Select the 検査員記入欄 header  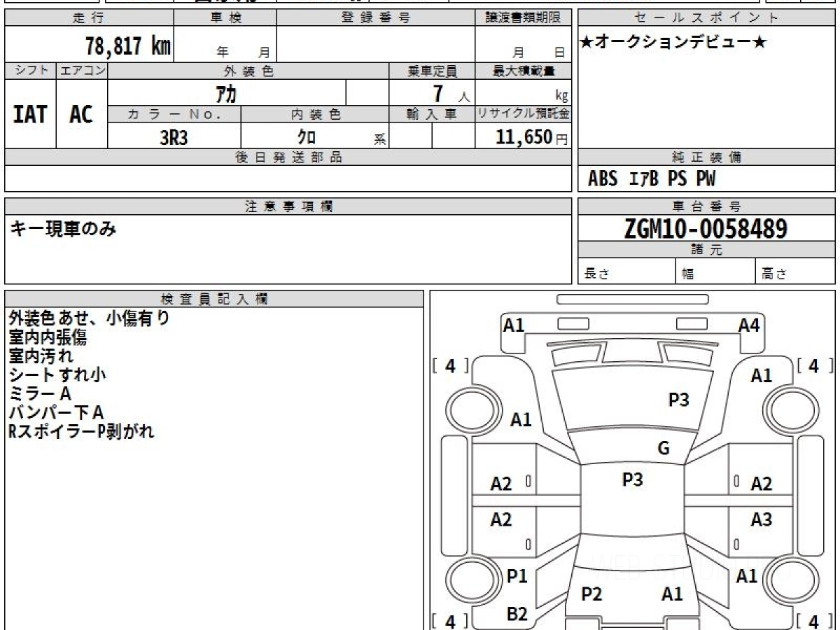(214, 299)
